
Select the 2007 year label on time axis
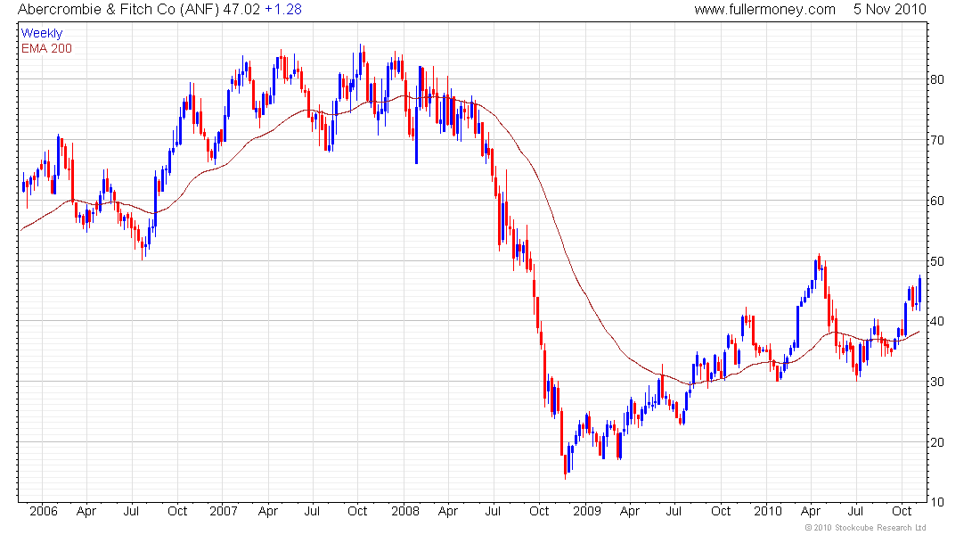[223, 511]
